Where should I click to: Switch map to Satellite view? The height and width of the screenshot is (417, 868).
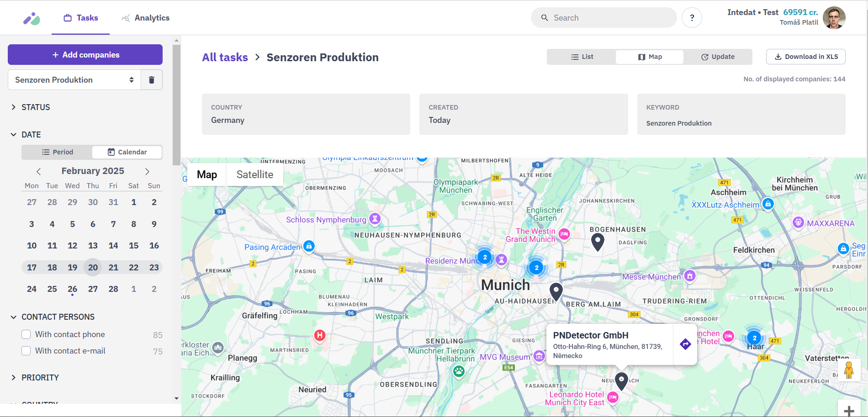point(255,174)
